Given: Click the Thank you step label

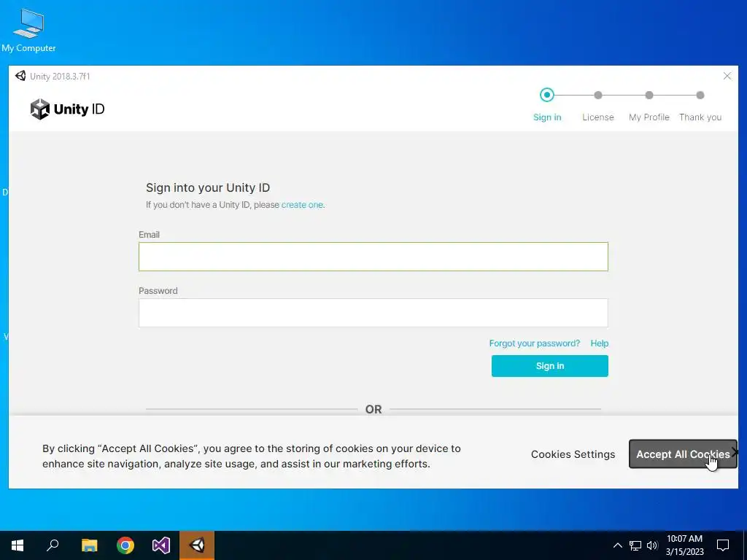Looking at the screenshot, I should [700, 117].
